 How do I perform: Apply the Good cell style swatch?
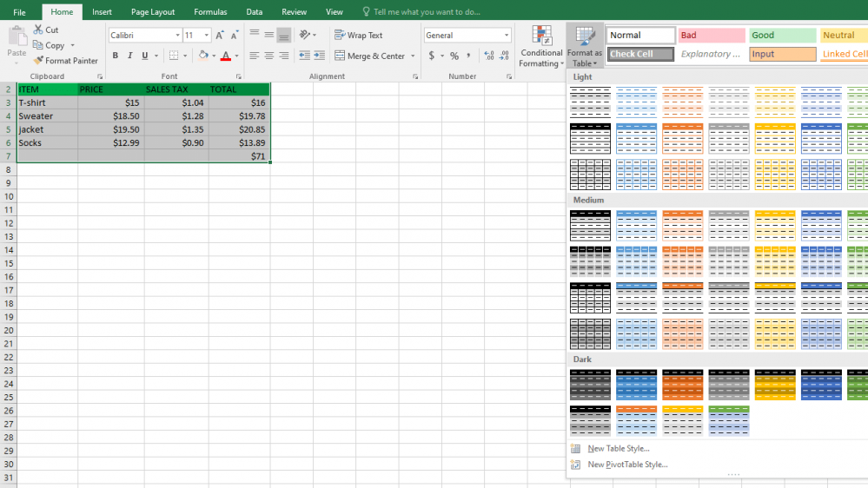tap(782, 35)
